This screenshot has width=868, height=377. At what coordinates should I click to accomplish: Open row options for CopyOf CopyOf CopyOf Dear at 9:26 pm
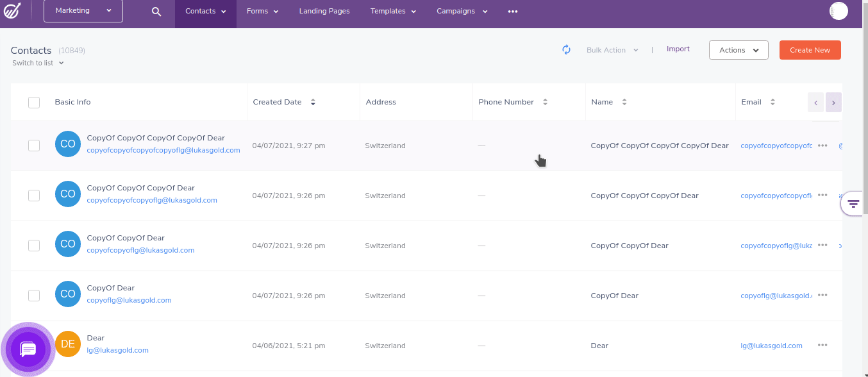coord(822,196)
